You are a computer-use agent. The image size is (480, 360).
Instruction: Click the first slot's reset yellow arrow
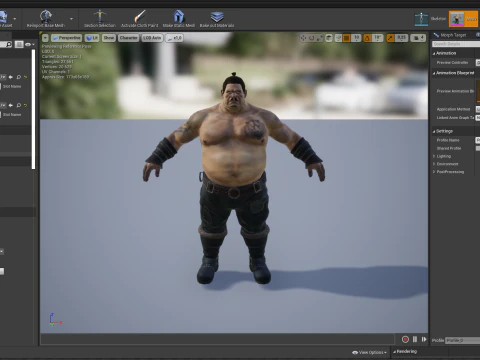point(26,77)
